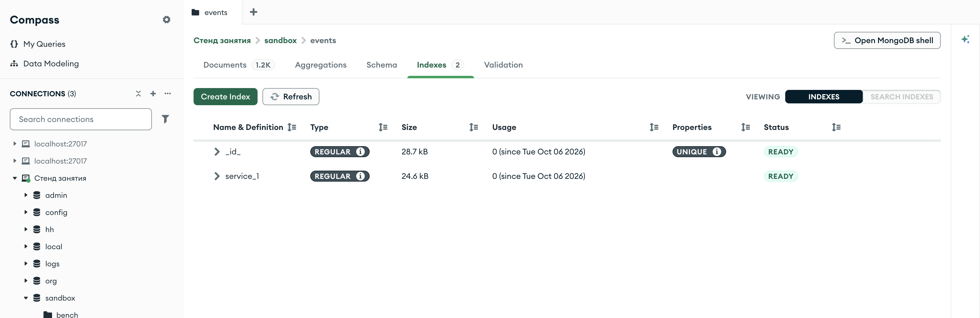Open connections more options menu
This screenshot has width=980, height=318.
(168, 94)
